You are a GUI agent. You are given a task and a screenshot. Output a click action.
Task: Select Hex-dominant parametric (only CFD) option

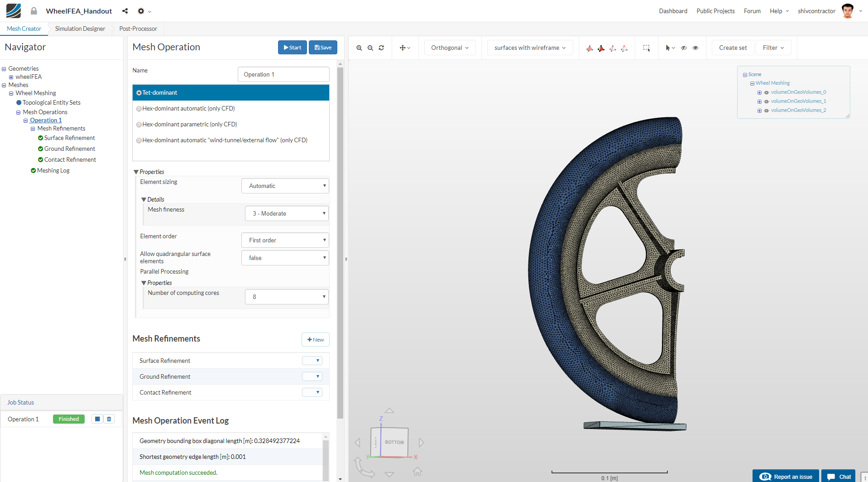coord(139,125)
